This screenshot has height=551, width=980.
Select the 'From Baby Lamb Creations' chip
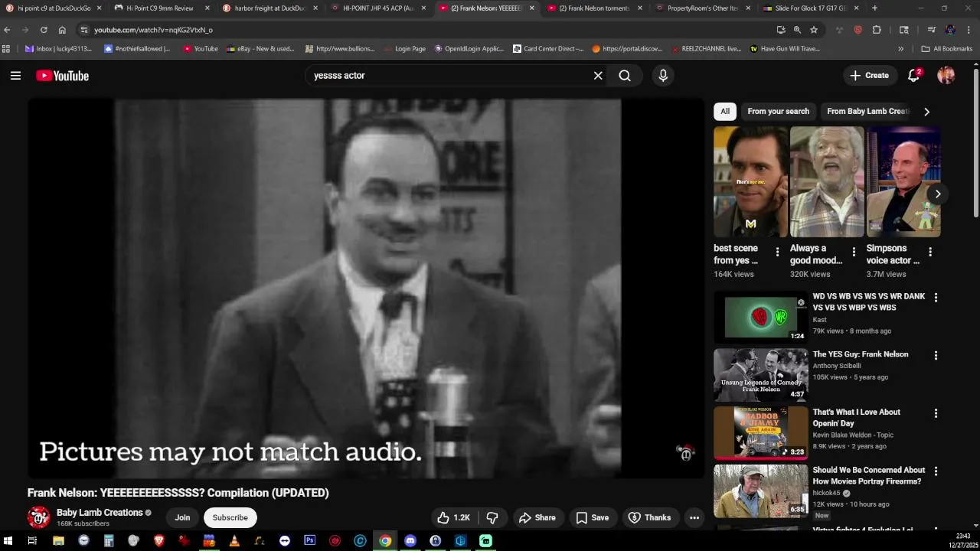click(867, 112)
